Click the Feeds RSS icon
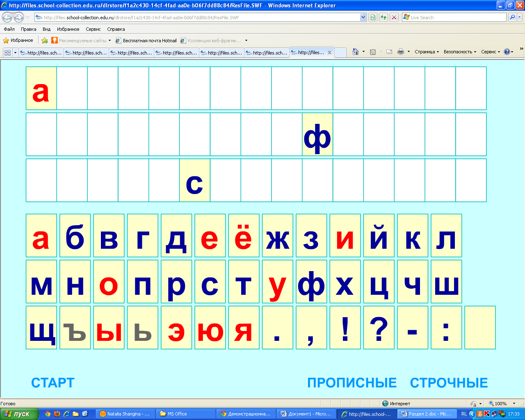This screenshot has width=525, height=420. (373, 52)
